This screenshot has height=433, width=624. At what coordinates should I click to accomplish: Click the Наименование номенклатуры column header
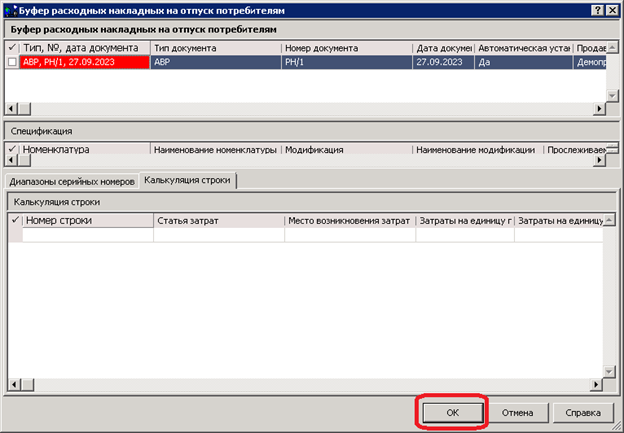[x=214, y=150]
